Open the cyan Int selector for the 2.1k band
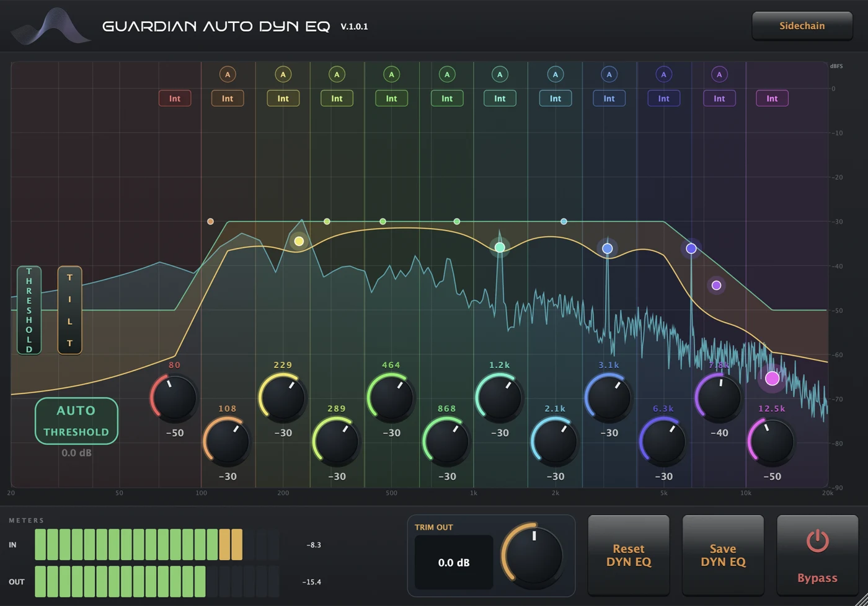Screen dimensions: 868x606 coord(556,99)
